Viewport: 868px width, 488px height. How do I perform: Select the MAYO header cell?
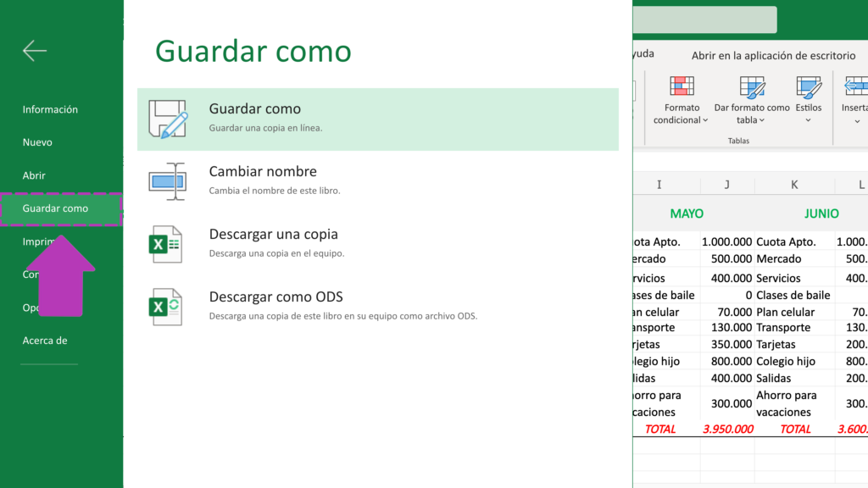coord(687,213)
